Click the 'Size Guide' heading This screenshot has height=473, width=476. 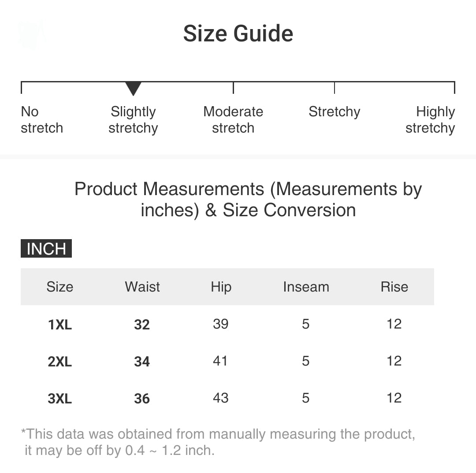click(x=238, y=33)
